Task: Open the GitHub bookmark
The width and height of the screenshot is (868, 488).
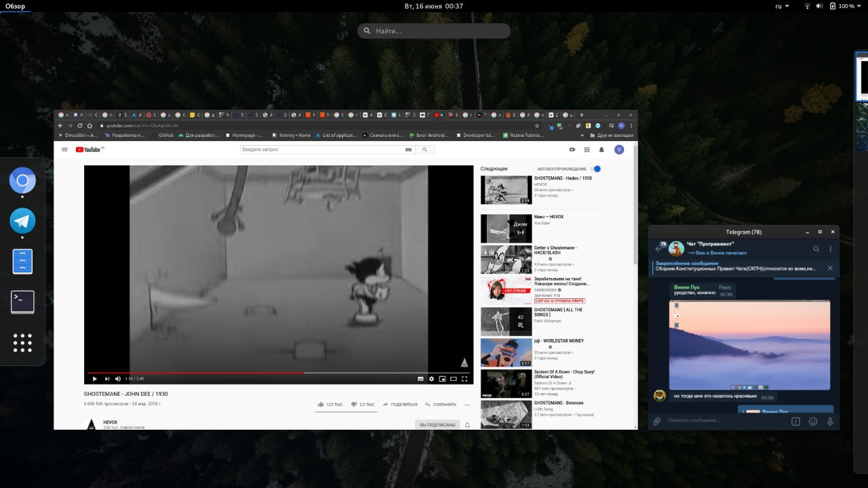Action: point(162,135)
